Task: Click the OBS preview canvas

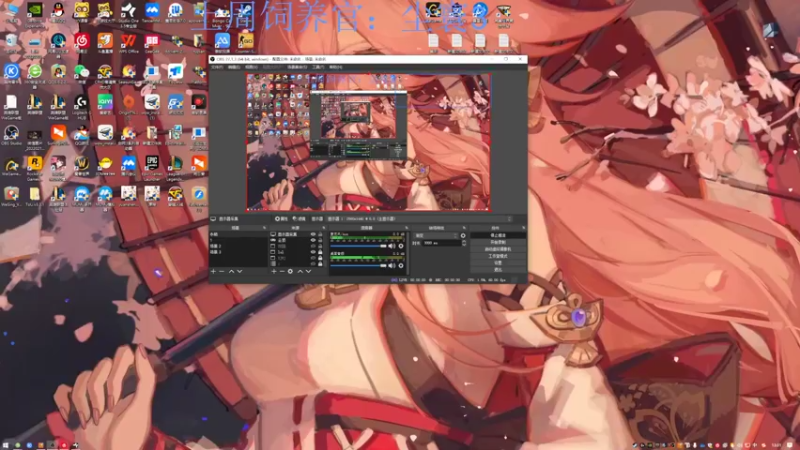Action: coord(369,142)
